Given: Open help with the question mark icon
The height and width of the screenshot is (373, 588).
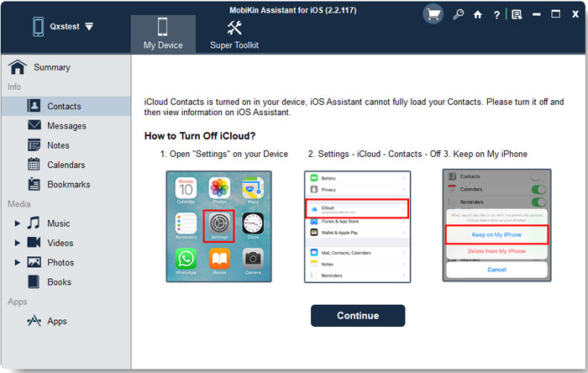Looking at the screenshot, I should (496, 15).
